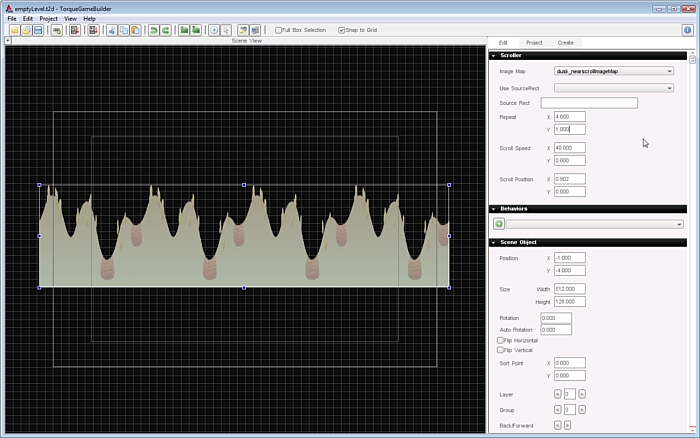Enable Full Box Selection checkbox
700x438 pixels.
point(279,30)
